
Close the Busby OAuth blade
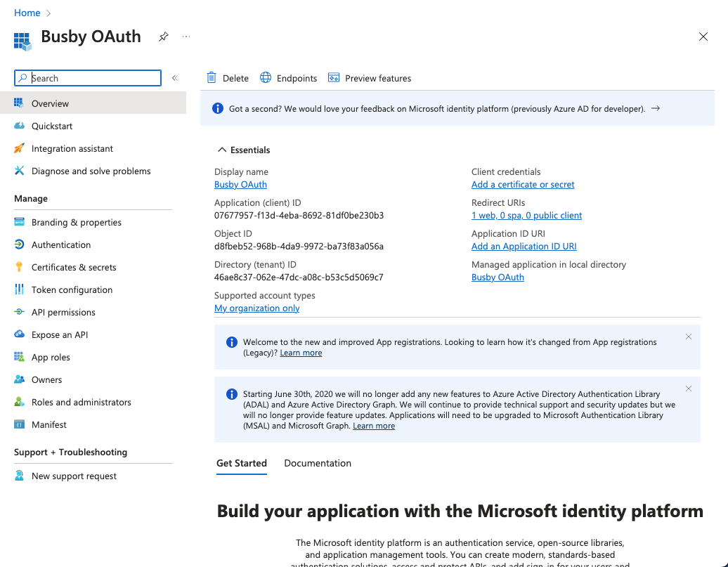pyautogui.click(x=703, y=37)
